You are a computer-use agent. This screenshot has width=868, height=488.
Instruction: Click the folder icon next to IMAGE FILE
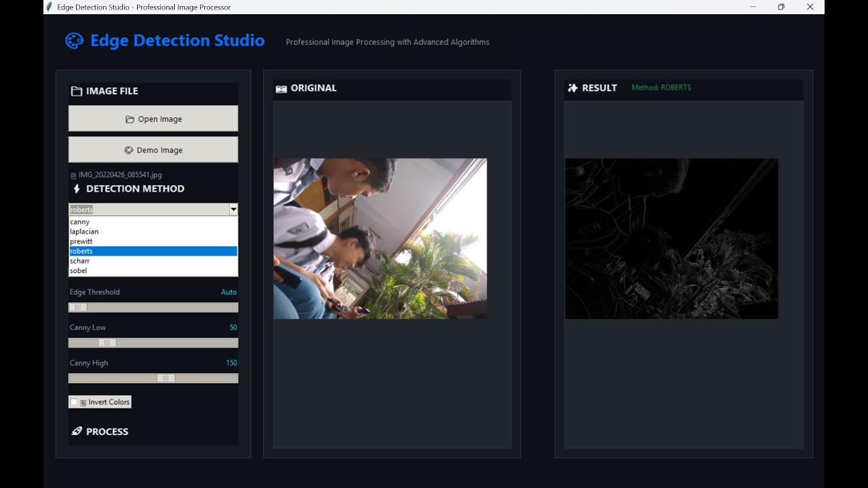tap(77, 91)
